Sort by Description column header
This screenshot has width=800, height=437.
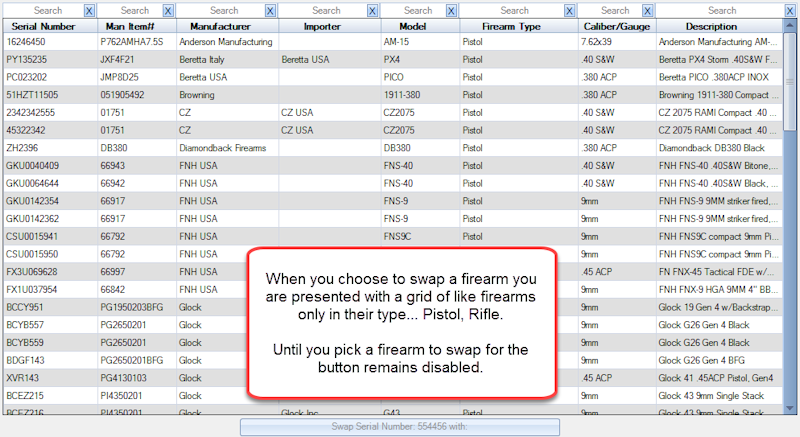click(x=719, y=27)
